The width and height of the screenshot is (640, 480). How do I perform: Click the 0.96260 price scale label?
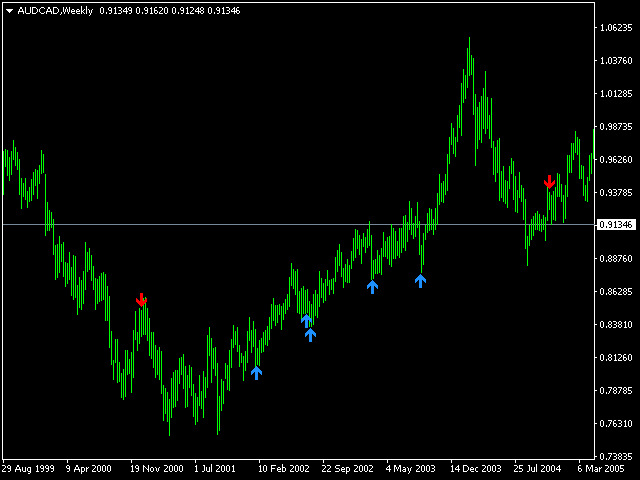(616, 160)
